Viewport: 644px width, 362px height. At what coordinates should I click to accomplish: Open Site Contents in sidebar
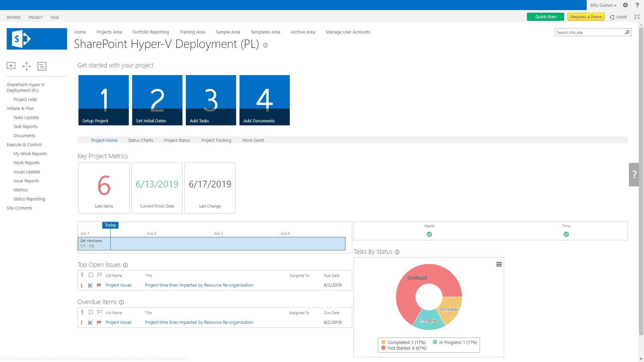[19, 208]
